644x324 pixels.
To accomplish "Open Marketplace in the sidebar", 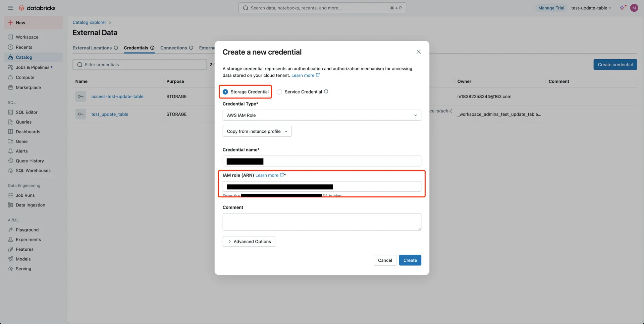I will 33,87.
